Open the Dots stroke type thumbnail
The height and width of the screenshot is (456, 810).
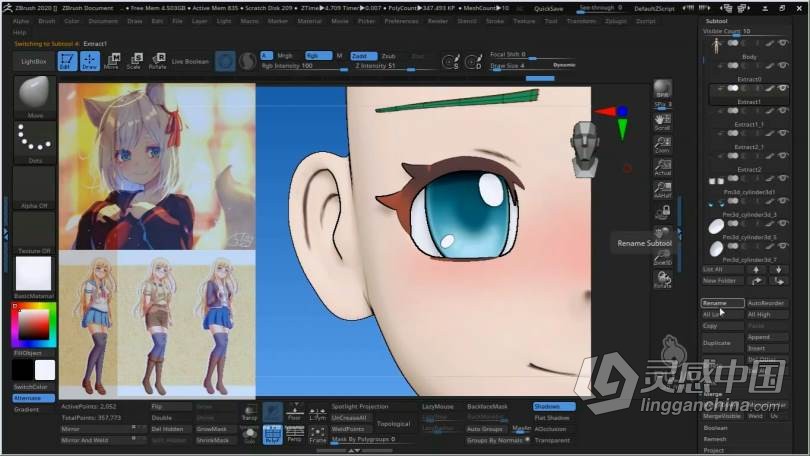coord(35,142)
